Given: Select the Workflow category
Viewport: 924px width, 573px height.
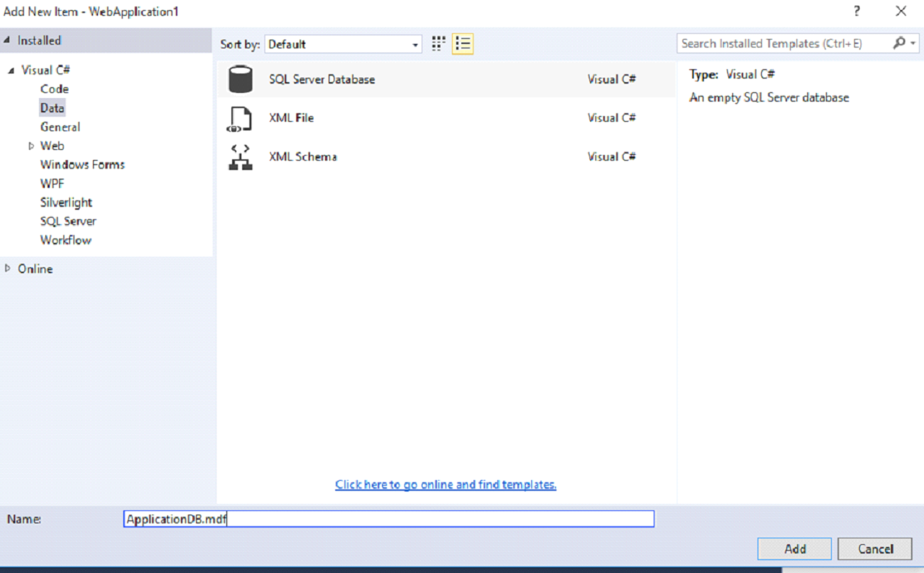Looking at the screenshot, I should pos(66,239).
